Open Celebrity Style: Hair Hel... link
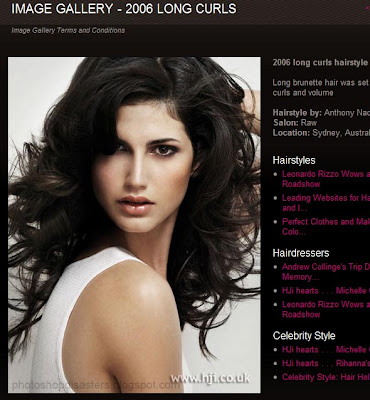 pyautogui.click(x=326, y=377)
